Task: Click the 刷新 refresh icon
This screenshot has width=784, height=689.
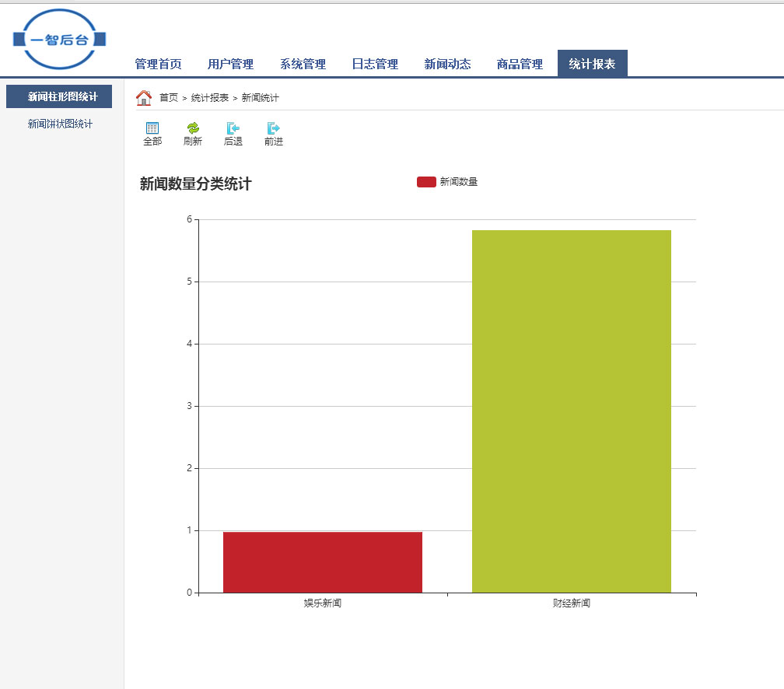Action: click(193, 128)
